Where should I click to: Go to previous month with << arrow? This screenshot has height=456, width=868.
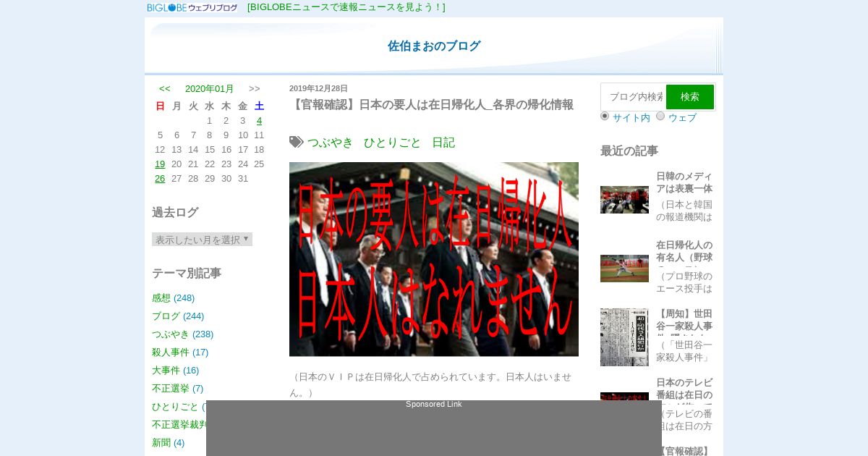[165, 89]
